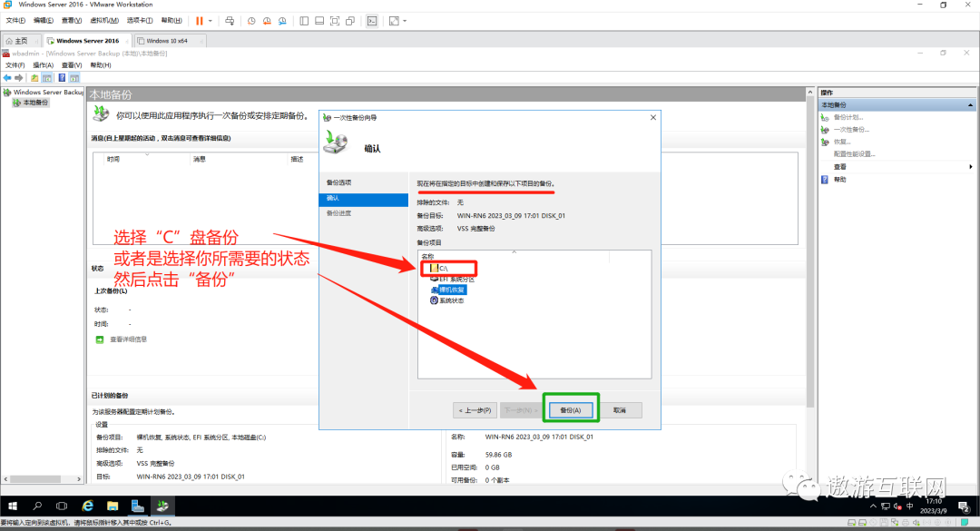The width and height of the screenshot is (980, 531).
Task: Open the dropdown arrow next to the pause icon
Action: [x=210, y=21]
